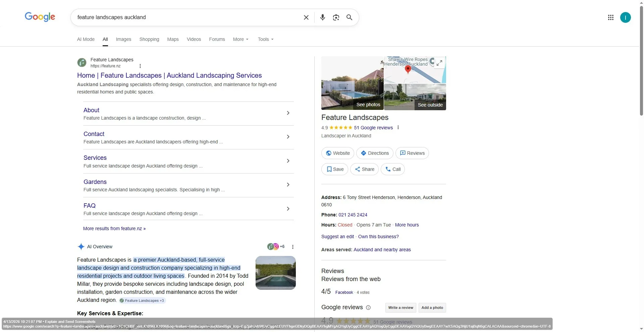Open the Reviews button
This screenshot has width=644, height=332.
pyautogui.click(x=412, y=153)
